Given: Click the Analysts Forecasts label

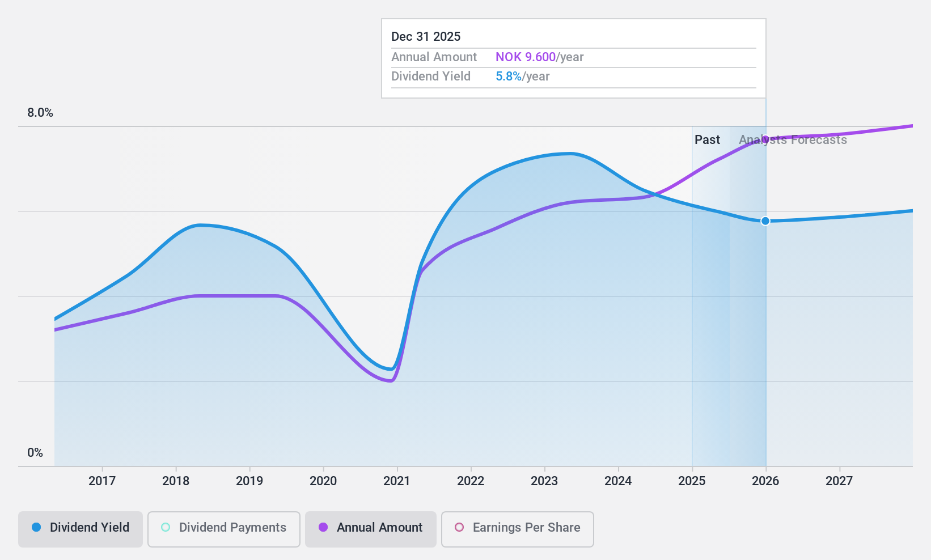Looking at the screenshot, I should point(793,140).
